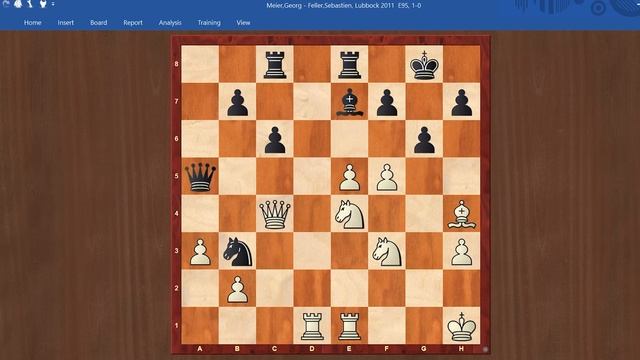
Task: Select the white pawn on b2
Action: tap(238, 289)
